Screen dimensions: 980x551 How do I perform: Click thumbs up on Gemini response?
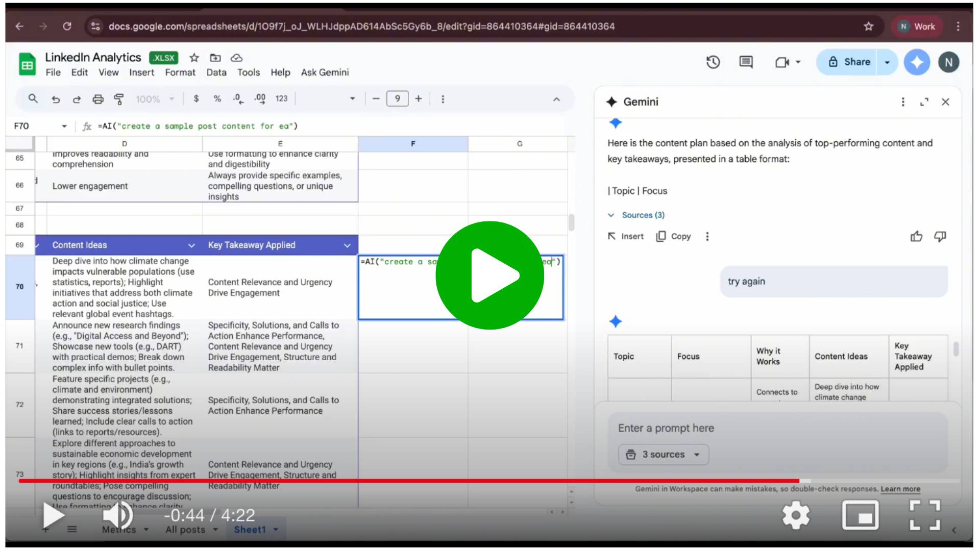916,236
